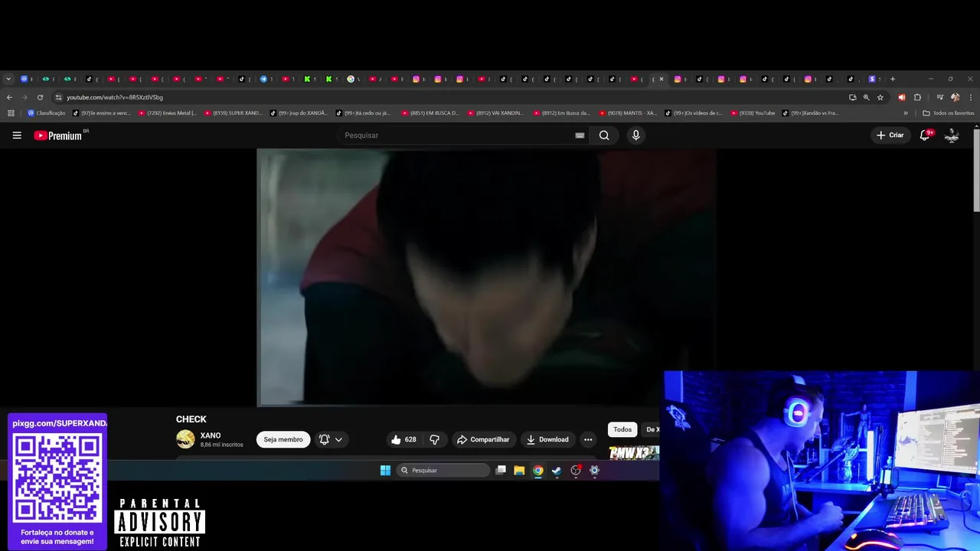This screenshot has height=551, width=980.
Task: Open the (9338) YouTube bookmark
Action: pyautogui.click(x=753, y=113)
